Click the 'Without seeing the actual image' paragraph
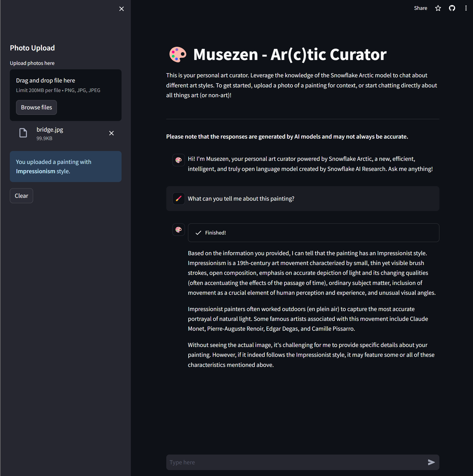This screenshot has height=476, width=473. point(311,355)
